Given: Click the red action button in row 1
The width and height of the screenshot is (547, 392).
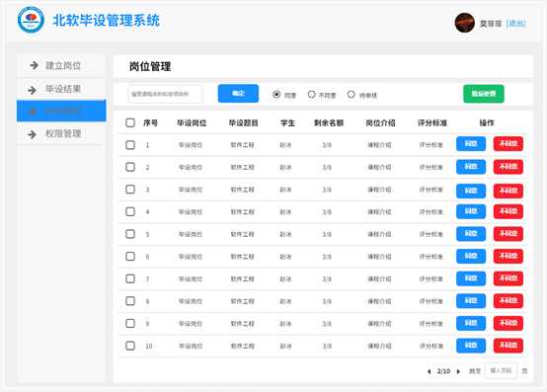Looking at the screenshot, I should pos(508,144).
